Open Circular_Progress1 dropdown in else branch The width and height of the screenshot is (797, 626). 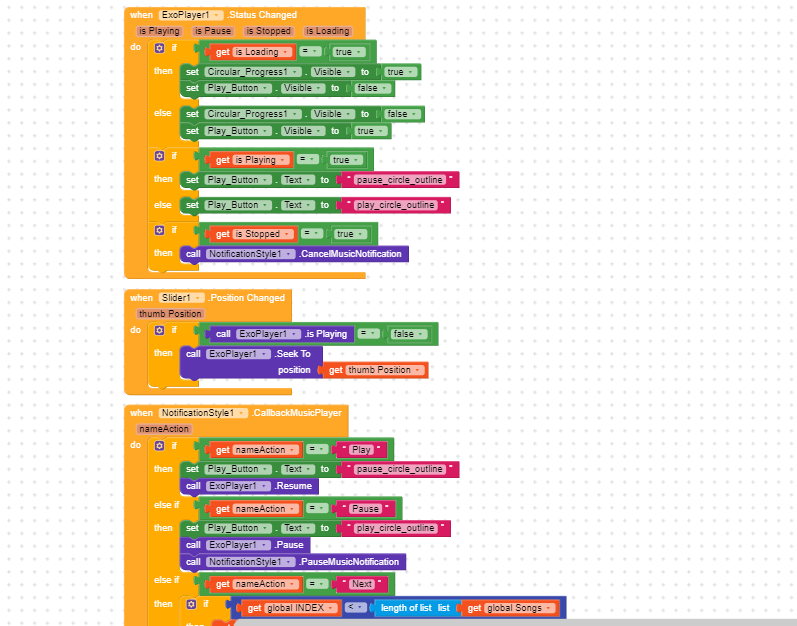tap(253, 114)
